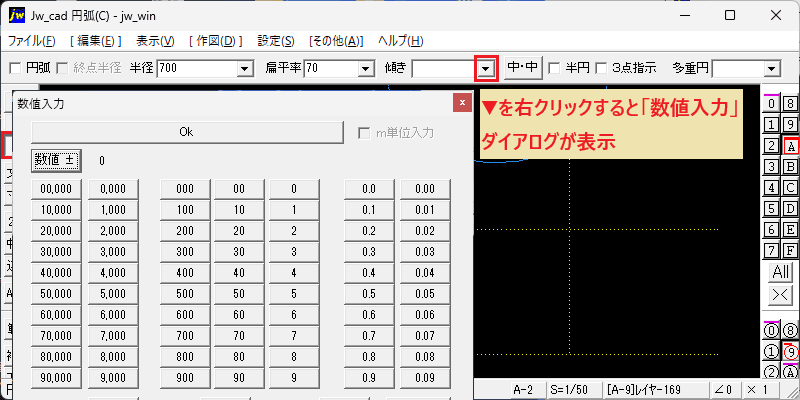Open the ファイル(F) menu
This screenshot has height=400, width=800.
pyautogui.click(x=32, y=41)
